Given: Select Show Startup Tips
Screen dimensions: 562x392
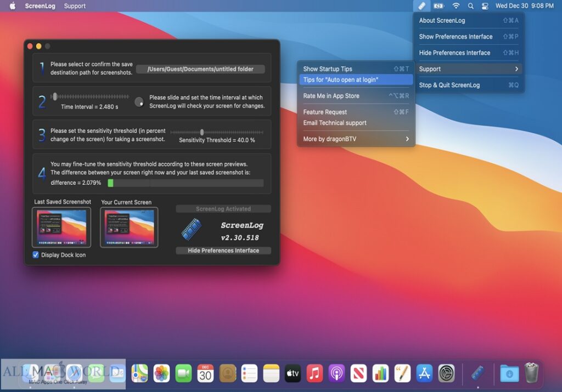Looking at the screenshot, I should click(x=356, y=69).
